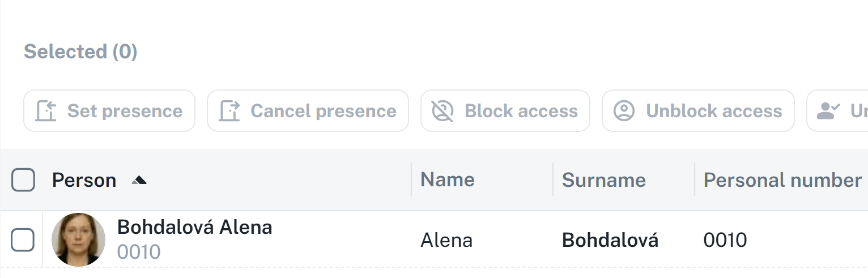Click the Name column header
868x278 pixels.
(448, 180)
